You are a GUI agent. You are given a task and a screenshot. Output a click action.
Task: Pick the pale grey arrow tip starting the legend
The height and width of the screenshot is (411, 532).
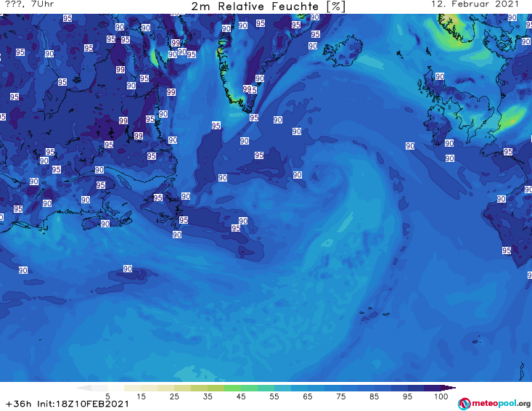point(83,388)
